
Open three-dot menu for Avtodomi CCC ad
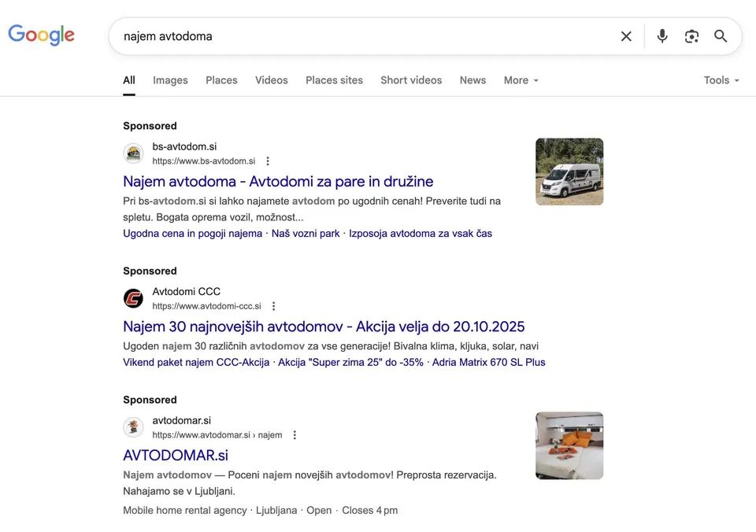pos(273,306)
